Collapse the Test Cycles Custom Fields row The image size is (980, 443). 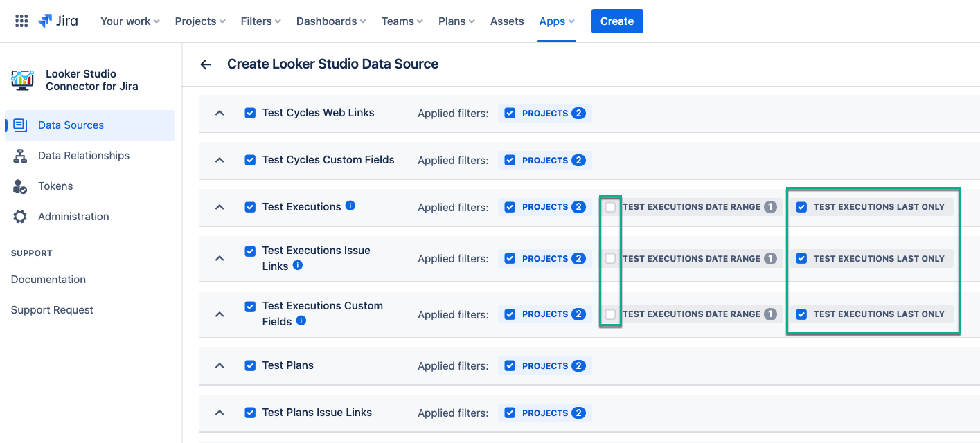pyautogui.click(x=220, y=160)
